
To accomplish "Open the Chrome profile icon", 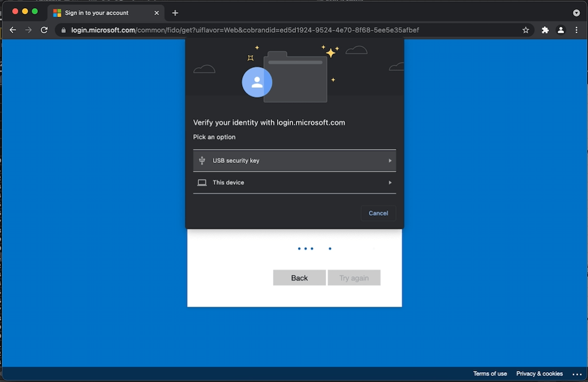I will click(x=561, y=30).
